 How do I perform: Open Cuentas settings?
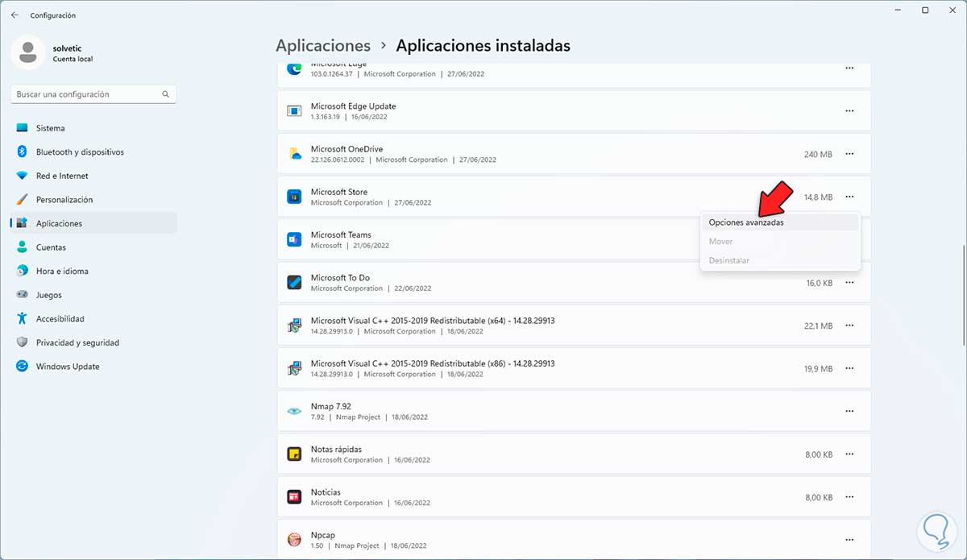click(93, 247)
